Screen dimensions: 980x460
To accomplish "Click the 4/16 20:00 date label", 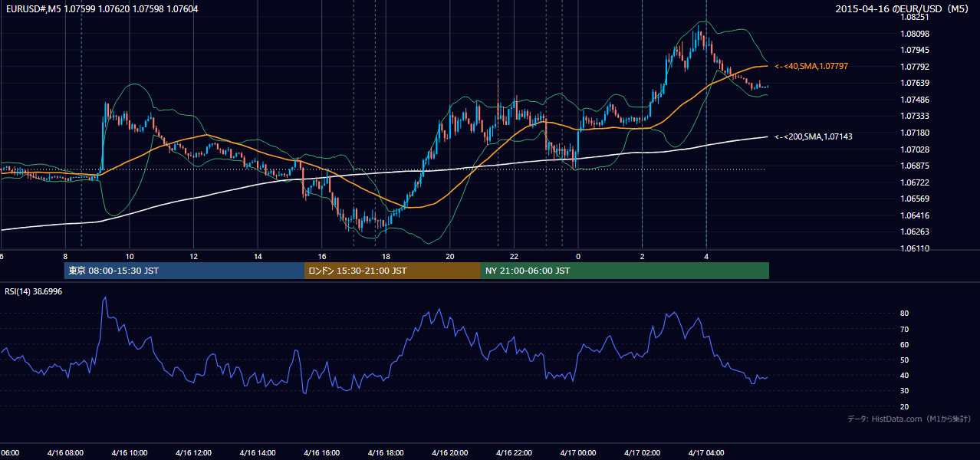I will click(450, 453).
